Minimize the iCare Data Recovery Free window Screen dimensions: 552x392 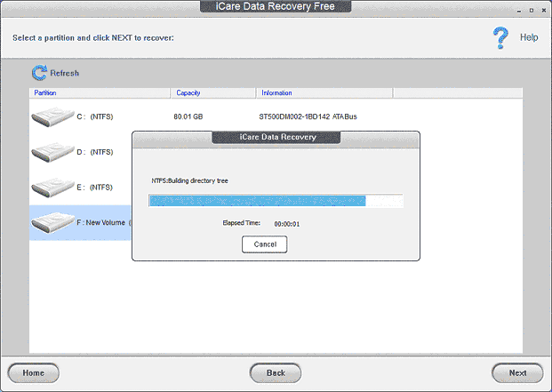pyautogui.click(x=519, y=11)
